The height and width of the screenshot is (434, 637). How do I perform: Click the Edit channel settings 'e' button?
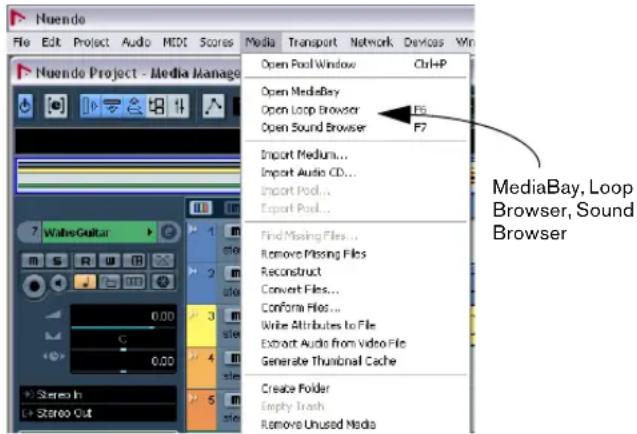pos(169,232)
